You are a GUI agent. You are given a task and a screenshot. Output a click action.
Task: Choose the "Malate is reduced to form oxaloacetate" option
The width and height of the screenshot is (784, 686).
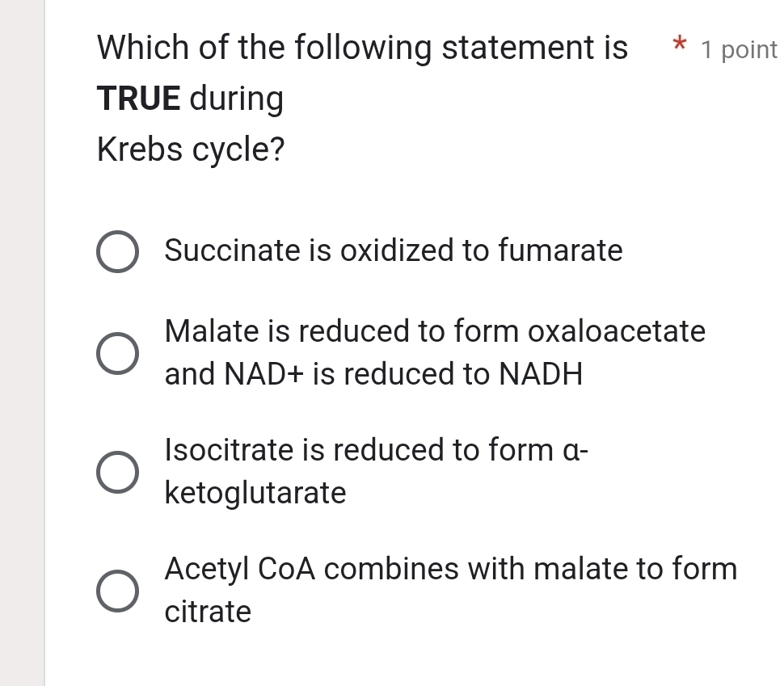[x=117, y=353]
